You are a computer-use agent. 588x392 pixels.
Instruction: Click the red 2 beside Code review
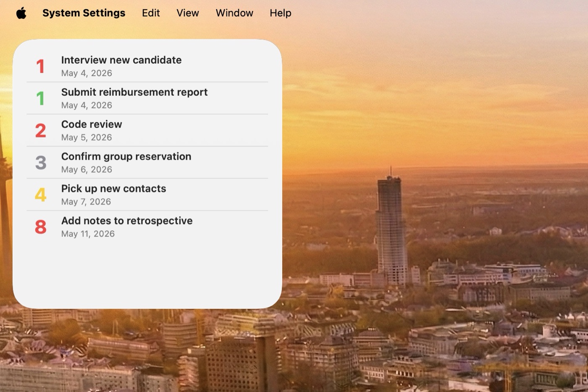[x=40, y=131]
